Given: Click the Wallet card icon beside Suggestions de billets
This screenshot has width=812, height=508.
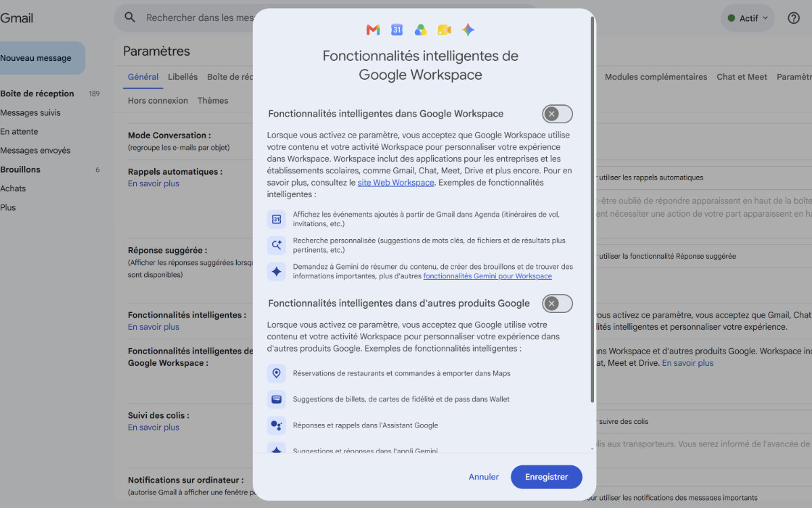Looking at the screenshot, I should [x=276, y=400].
